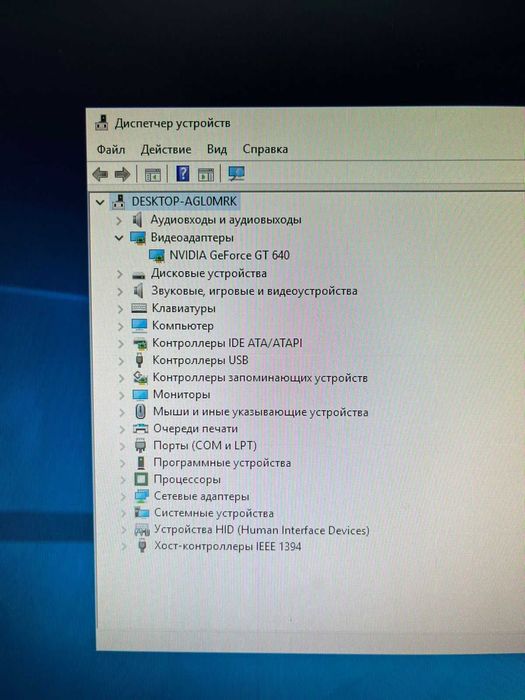Click the scan for hardware changes monitor icon

pos(236,173)
